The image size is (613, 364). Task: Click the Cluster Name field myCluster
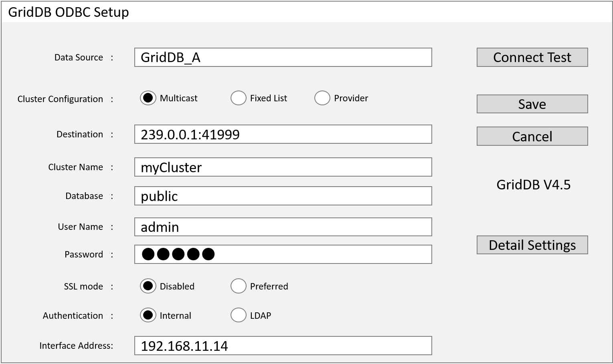(283, 167)
